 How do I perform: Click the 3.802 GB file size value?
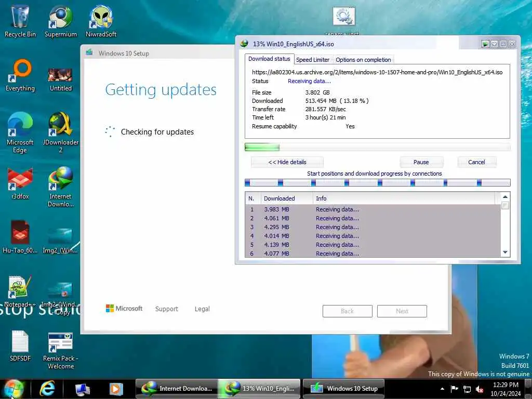(317, 92)
